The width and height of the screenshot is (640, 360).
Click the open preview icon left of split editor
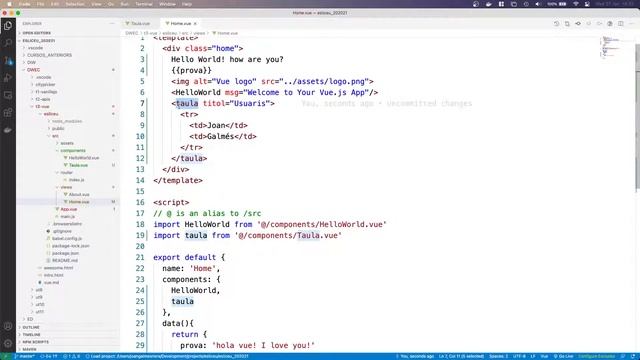click(610, 24)
